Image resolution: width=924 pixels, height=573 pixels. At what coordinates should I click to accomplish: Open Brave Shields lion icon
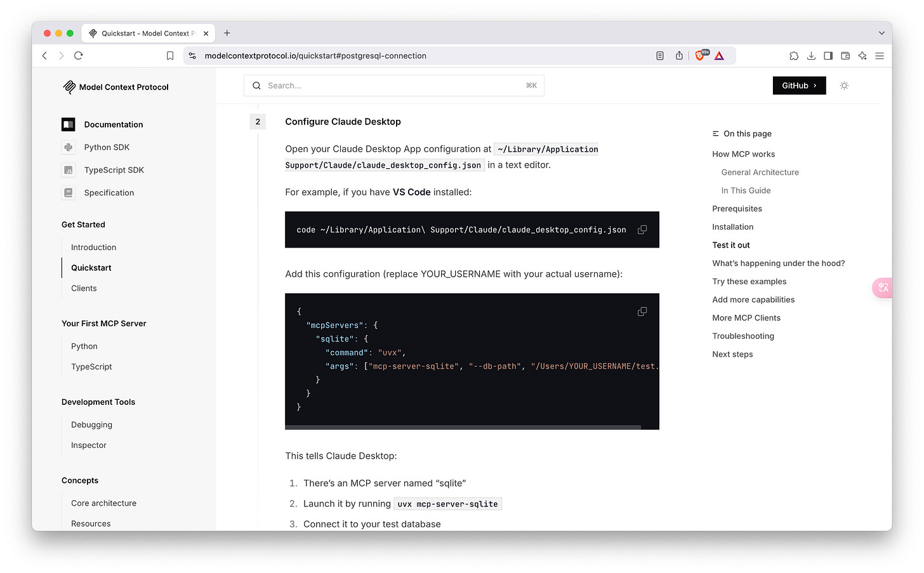pos(701,55)
